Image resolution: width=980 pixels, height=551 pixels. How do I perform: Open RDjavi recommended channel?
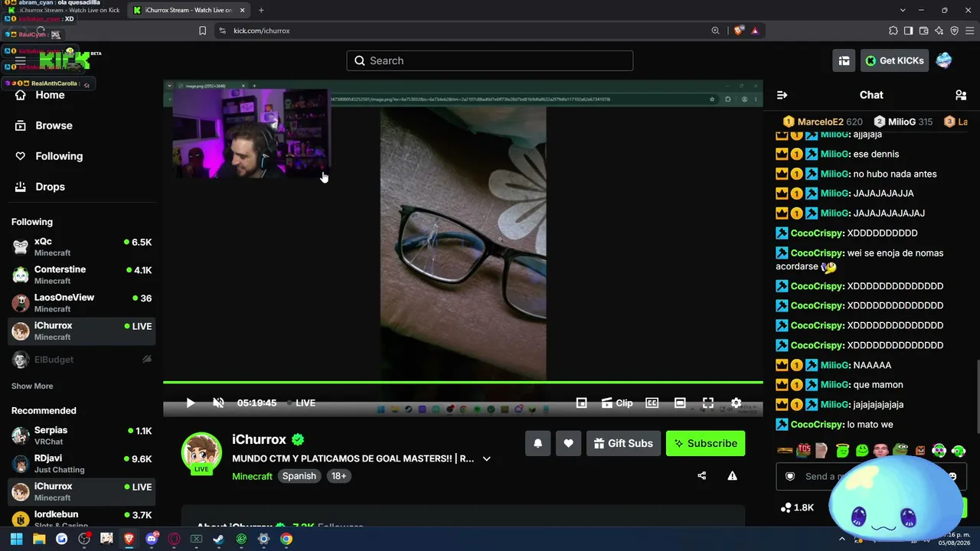click(x=82, y=464)
